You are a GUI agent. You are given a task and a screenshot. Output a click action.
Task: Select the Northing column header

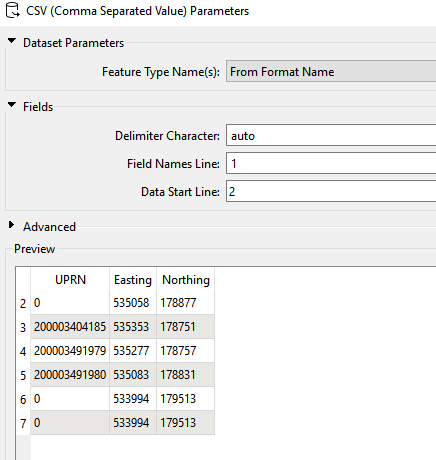(x=186, y=279)
